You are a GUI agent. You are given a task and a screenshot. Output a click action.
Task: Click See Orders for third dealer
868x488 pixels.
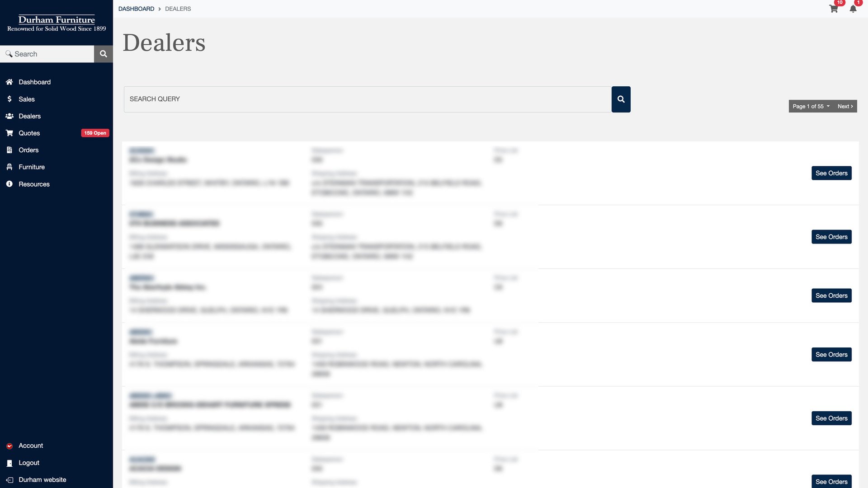tap(832, 295)
